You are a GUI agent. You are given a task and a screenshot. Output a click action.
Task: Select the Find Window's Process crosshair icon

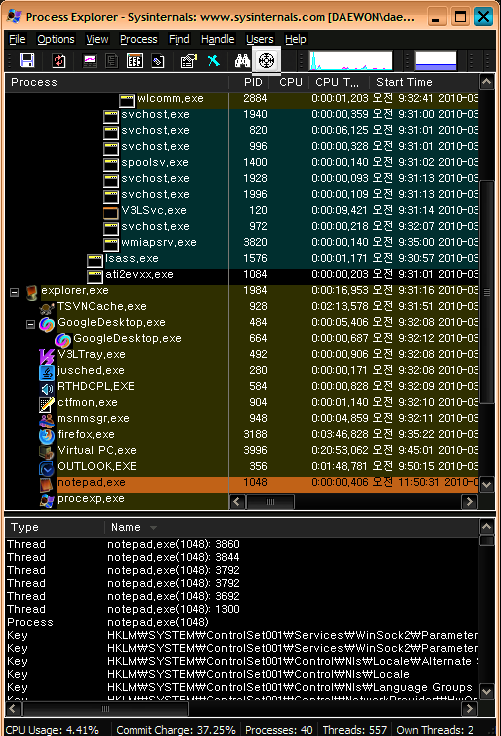click(267, 61)
